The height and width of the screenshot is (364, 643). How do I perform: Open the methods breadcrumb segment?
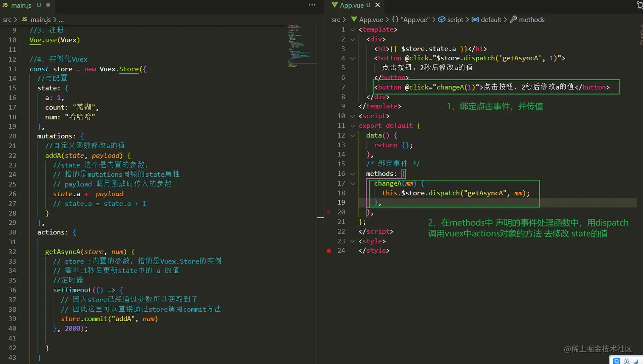coord(532,20)
